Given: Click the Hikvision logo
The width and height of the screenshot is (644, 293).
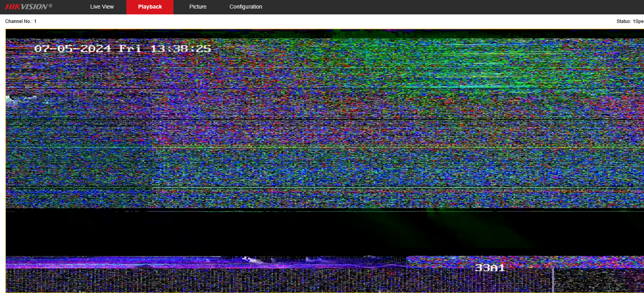Looking at the screenshot, I should tap(28, 7).
